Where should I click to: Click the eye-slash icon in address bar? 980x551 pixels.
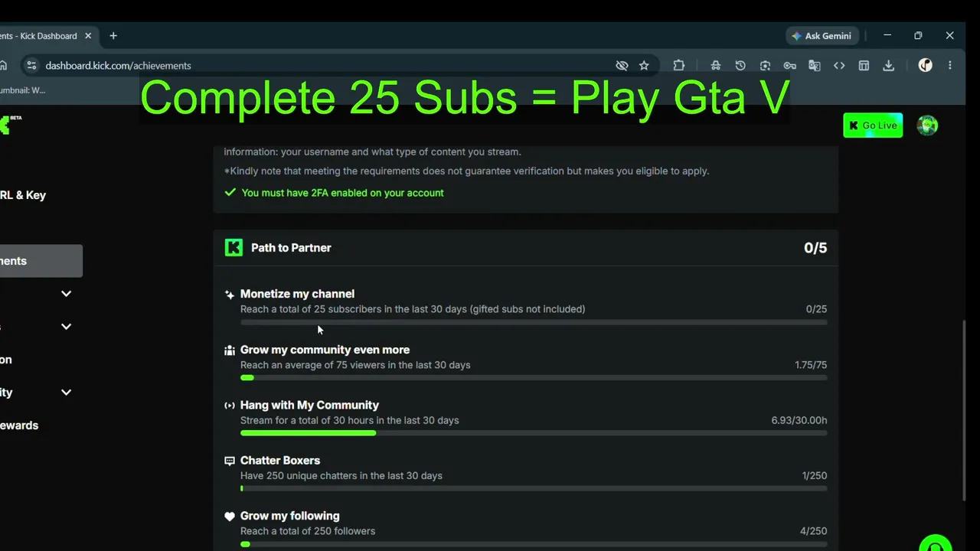point(622,66)
